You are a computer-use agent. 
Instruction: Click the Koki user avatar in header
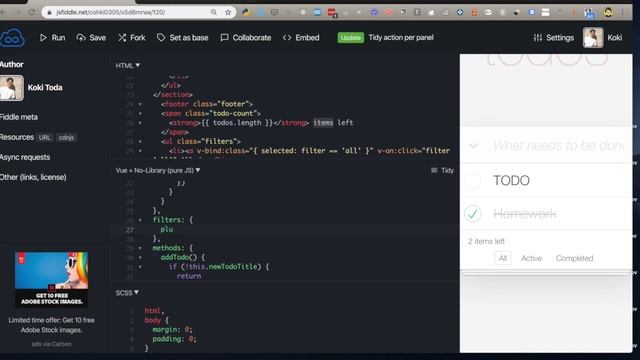point(593,38)
